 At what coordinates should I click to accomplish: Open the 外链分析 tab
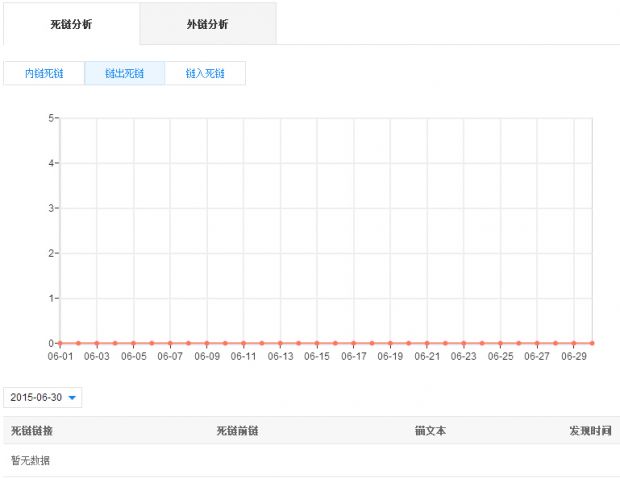click(207, 24)
